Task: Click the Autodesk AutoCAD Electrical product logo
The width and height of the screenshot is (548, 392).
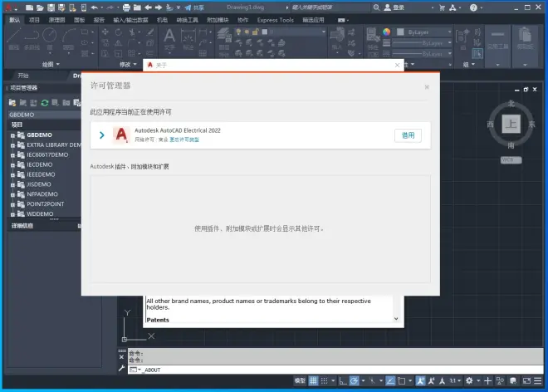Action: coord(121,135)
